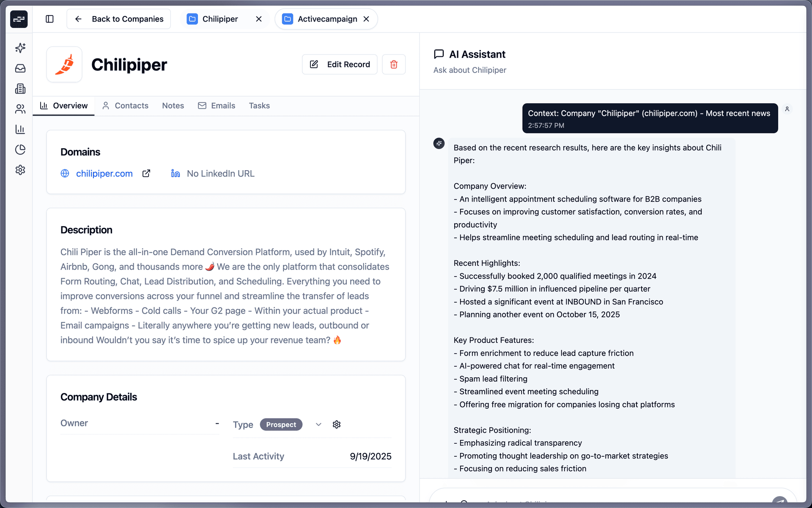Click the Edit Record button
The width and height of the screenshot is (812, 508).
(x=340, y=64)
